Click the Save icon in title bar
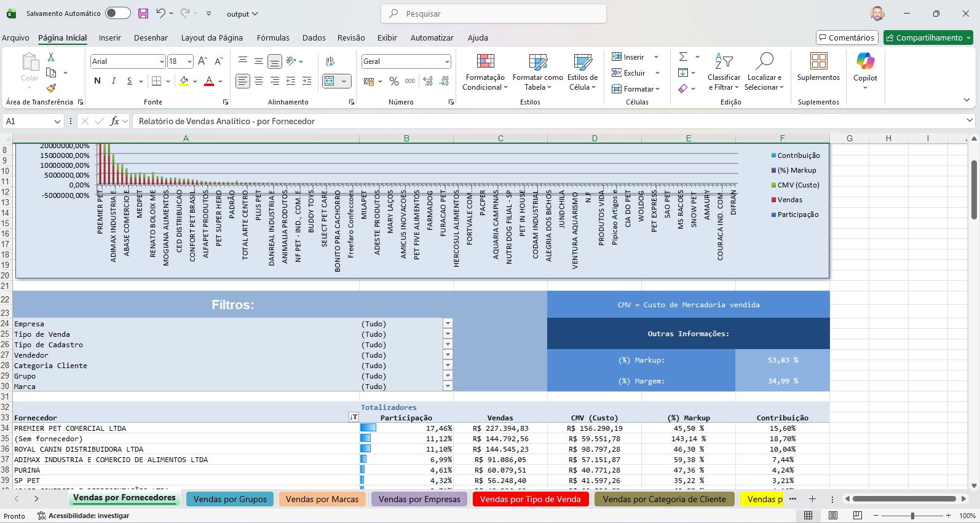Image resolution: width=980 pixels, height=523 pixels. [143, 14]
